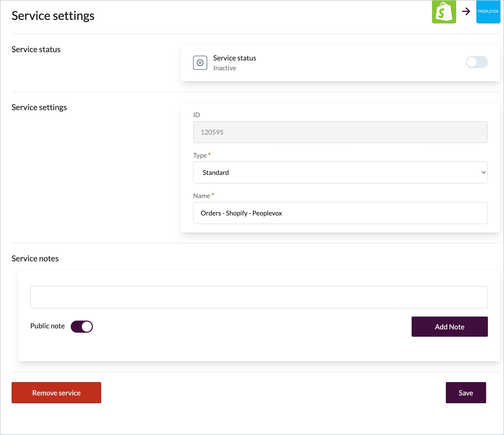Click the Name field label
This screenshot has height=435, width=504.
click(201, 196)
